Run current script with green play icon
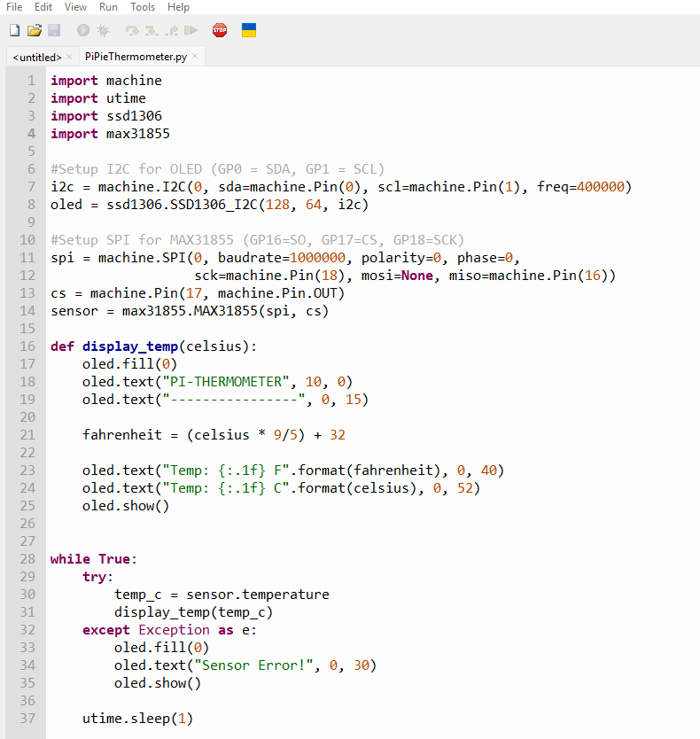700x739 pixels. tap(83, 31)
